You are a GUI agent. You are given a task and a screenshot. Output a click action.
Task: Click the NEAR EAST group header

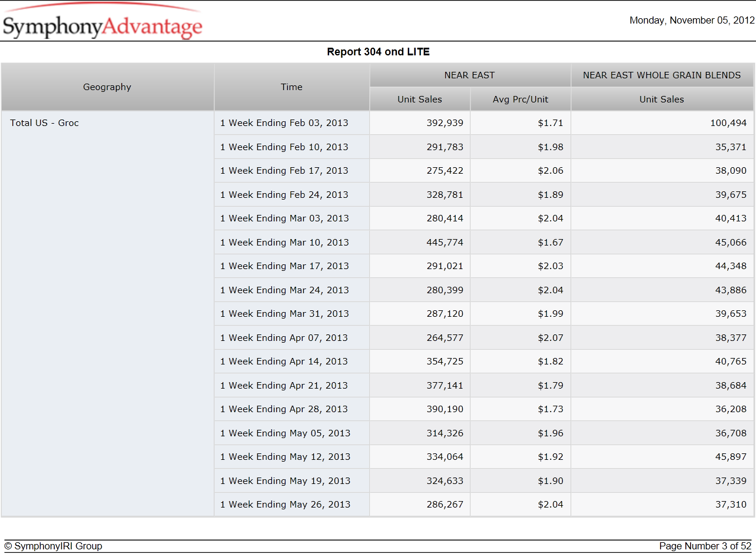[470, 75]
